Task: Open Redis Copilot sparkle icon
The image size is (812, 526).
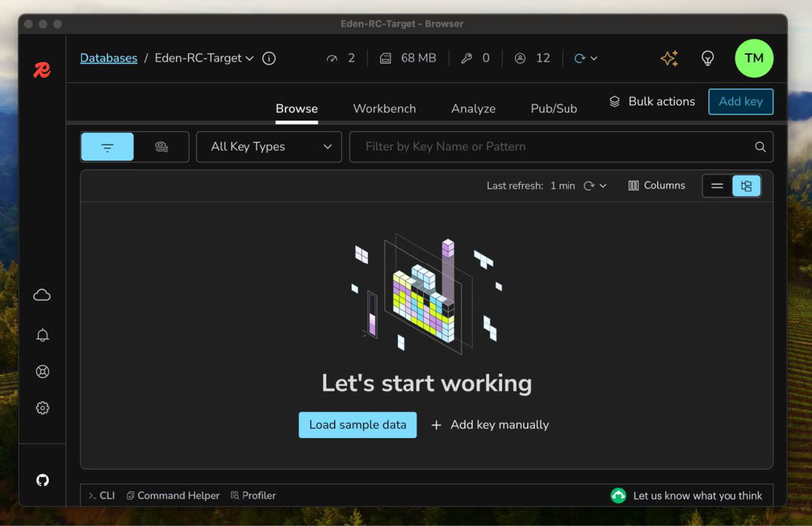Action: tap(669, 58)
